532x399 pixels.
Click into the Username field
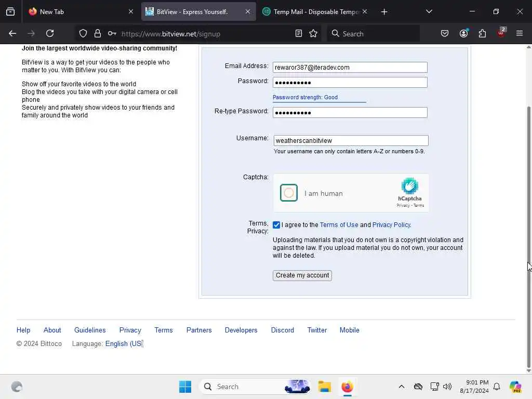coord(351,140)
